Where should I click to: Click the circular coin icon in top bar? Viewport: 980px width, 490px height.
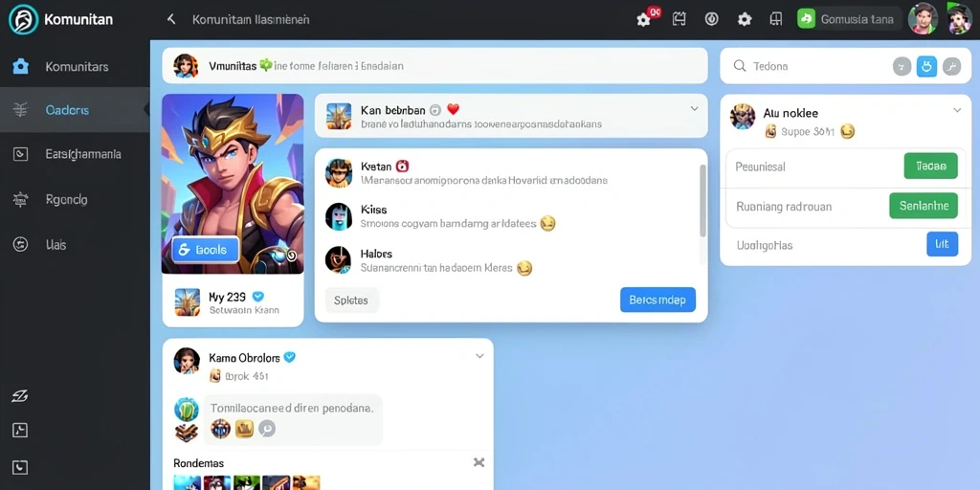pyautogui.click(x=711, y=19)
